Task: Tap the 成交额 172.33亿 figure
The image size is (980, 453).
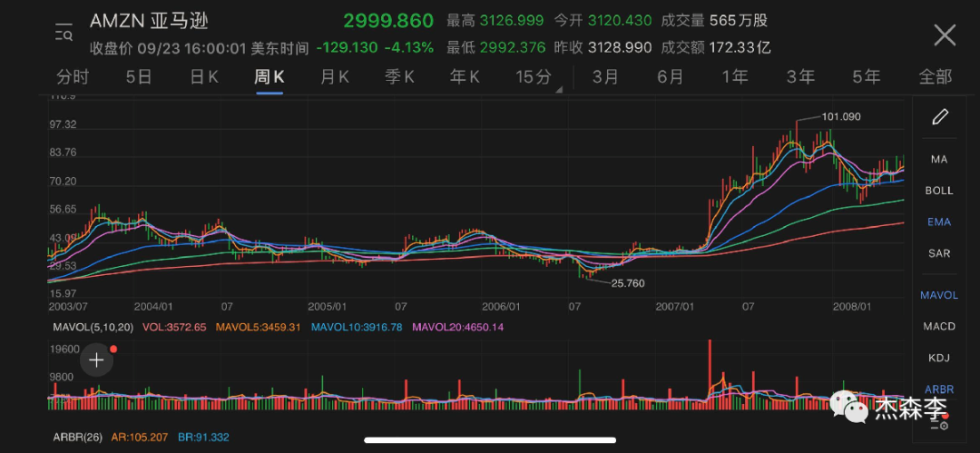Action: pyautogui.click(x=716, y=47)
